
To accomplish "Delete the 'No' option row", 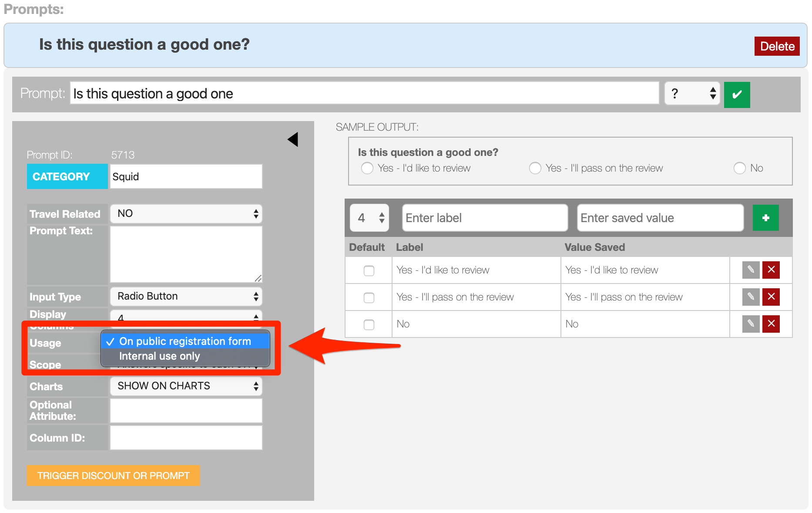I will pyautogui.click(x=771, y=324).
